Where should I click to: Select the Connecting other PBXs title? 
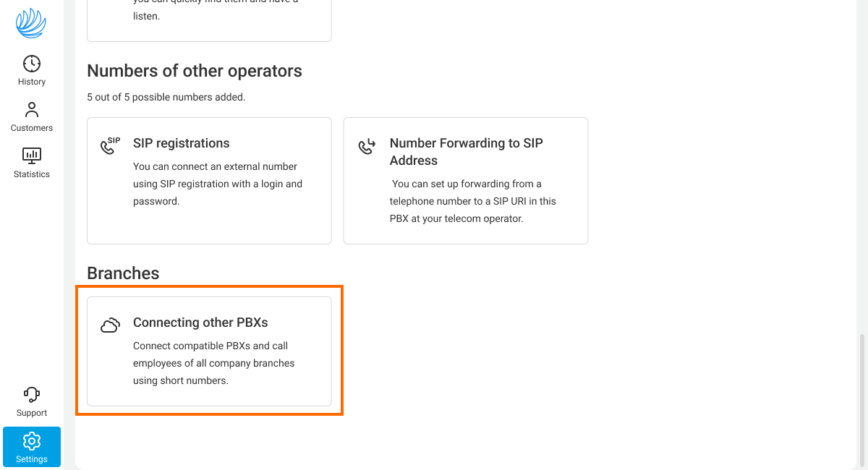point(200,322)
